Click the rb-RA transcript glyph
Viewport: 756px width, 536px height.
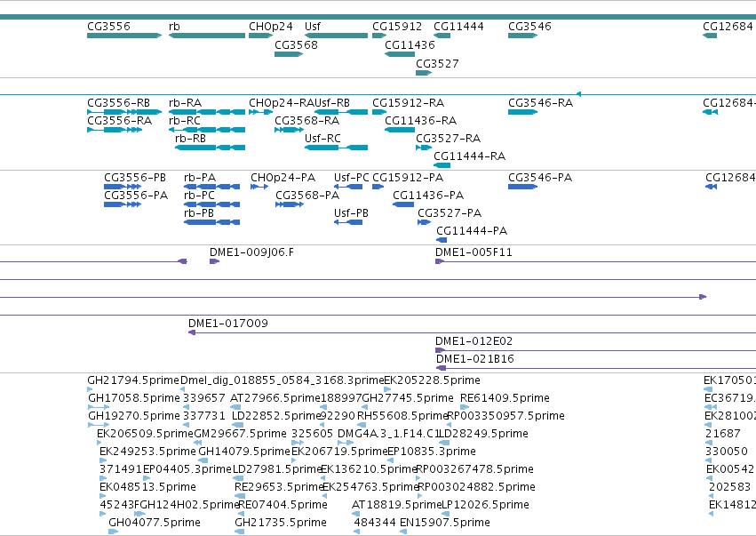207,112
